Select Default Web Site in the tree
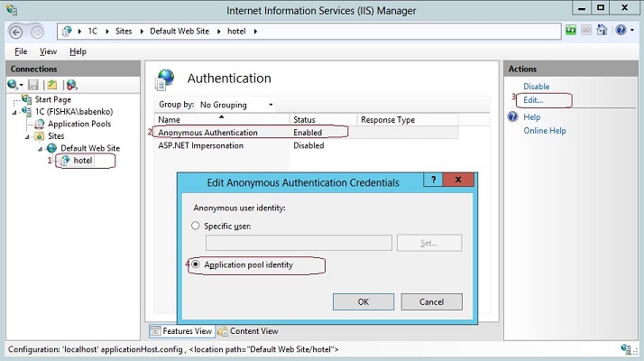The width and height of the screenshot is (644, 361). tap(90, 148)
